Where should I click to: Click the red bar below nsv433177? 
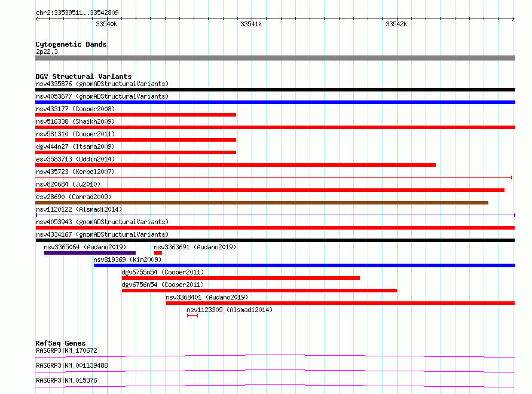pos(136,115)
